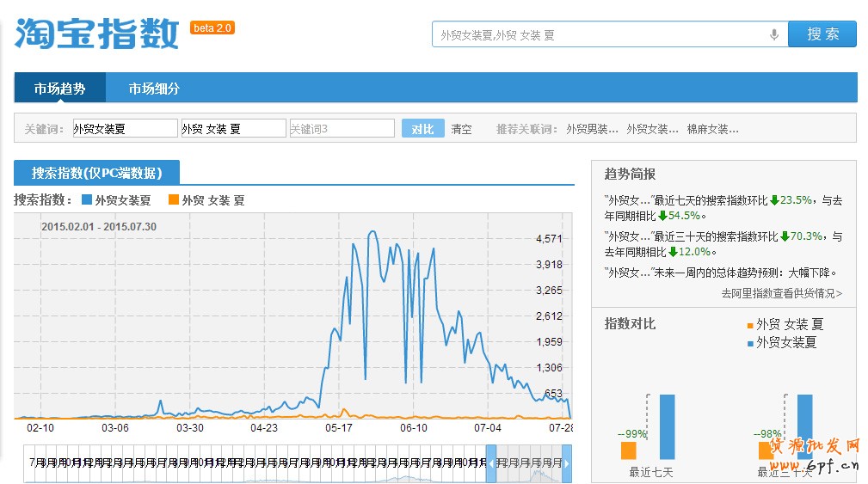Viewport: 868px width, 484px height.
Task: Click the 最近七天 label under bars
Action: point(651,472)
